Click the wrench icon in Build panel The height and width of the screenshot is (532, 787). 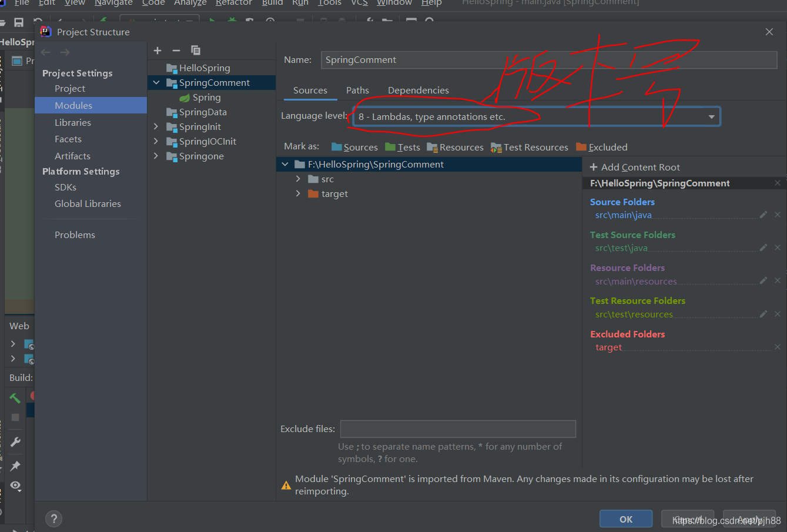15,442
